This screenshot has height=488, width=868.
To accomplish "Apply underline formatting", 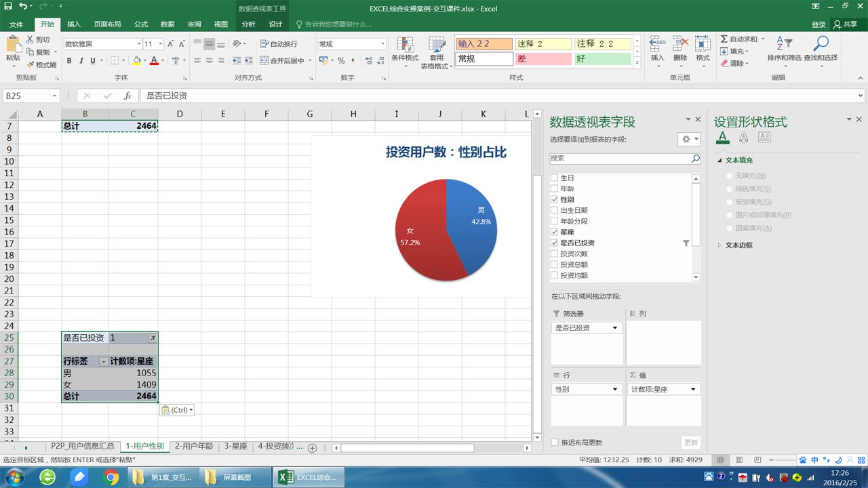I will point(93,60).
